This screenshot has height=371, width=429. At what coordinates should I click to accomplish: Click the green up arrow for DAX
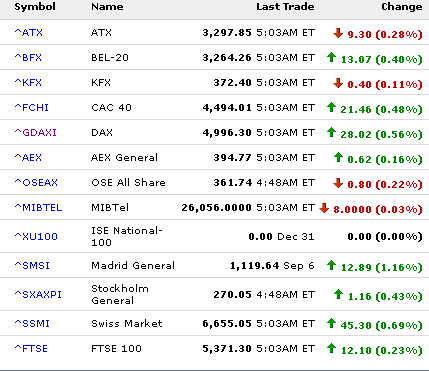click(331, 132)
